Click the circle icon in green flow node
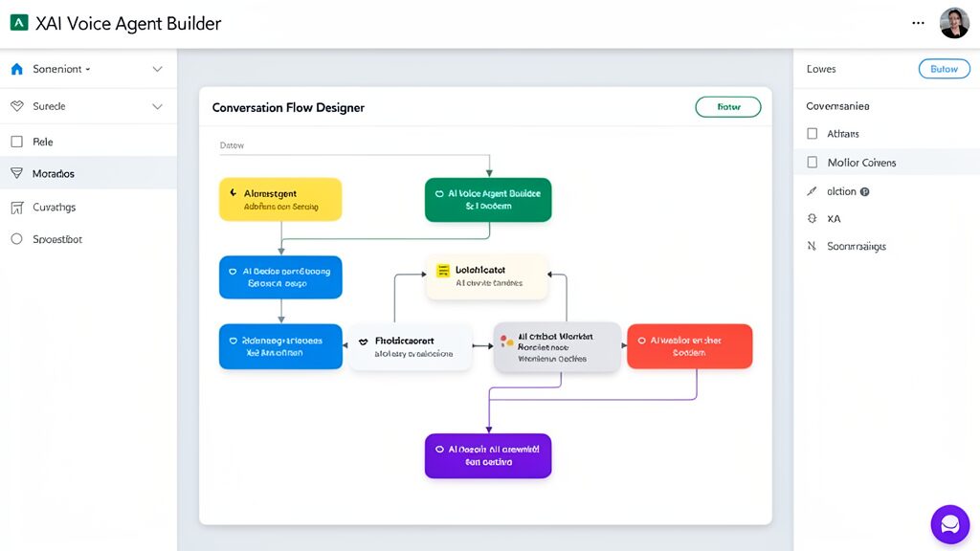 tap(439, 193)
